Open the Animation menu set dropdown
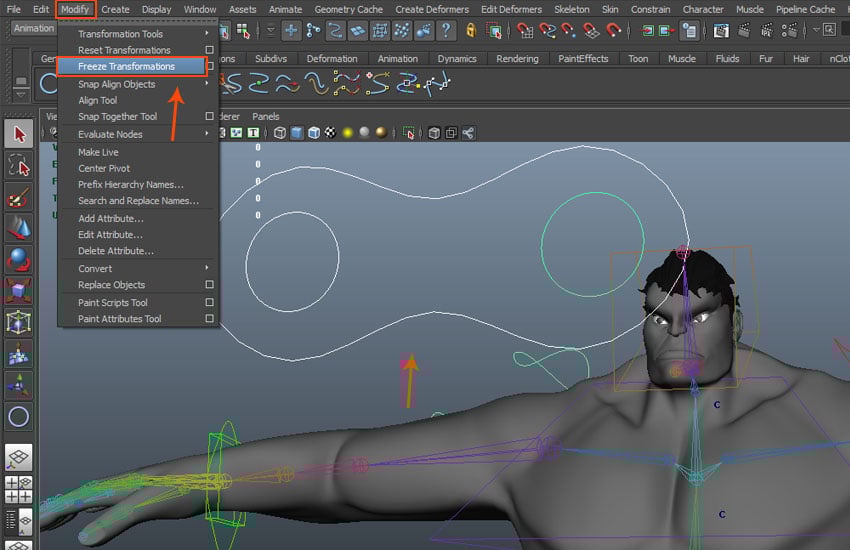The height and width of the screenshot is (550, 850). tap(34, 29)
